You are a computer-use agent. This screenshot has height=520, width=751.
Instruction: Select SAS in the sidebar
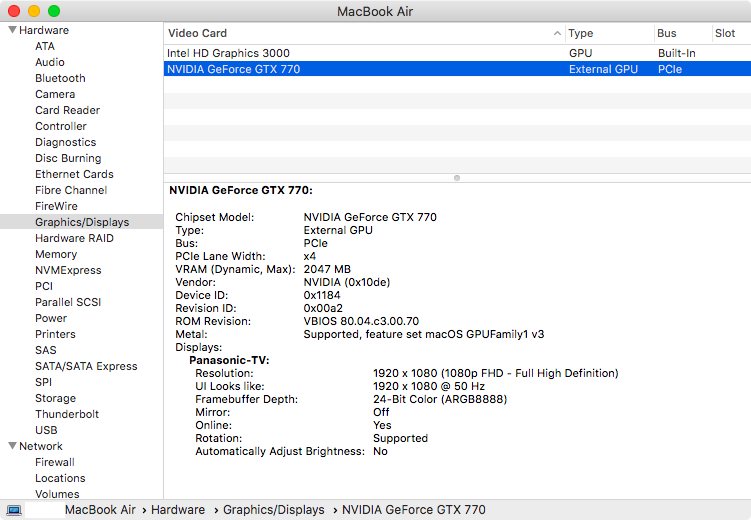pos(46,350)
